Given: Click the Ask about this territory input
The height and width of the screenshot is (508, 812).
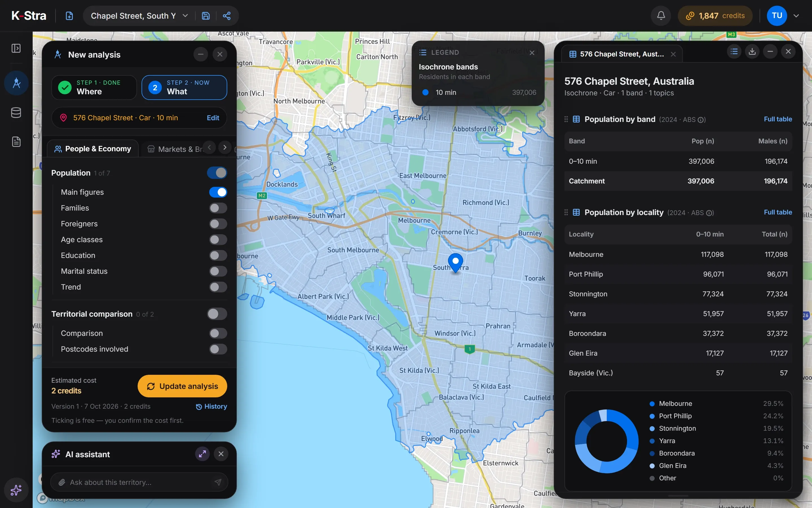Looking at the screenshot, I should pos(139,483).
